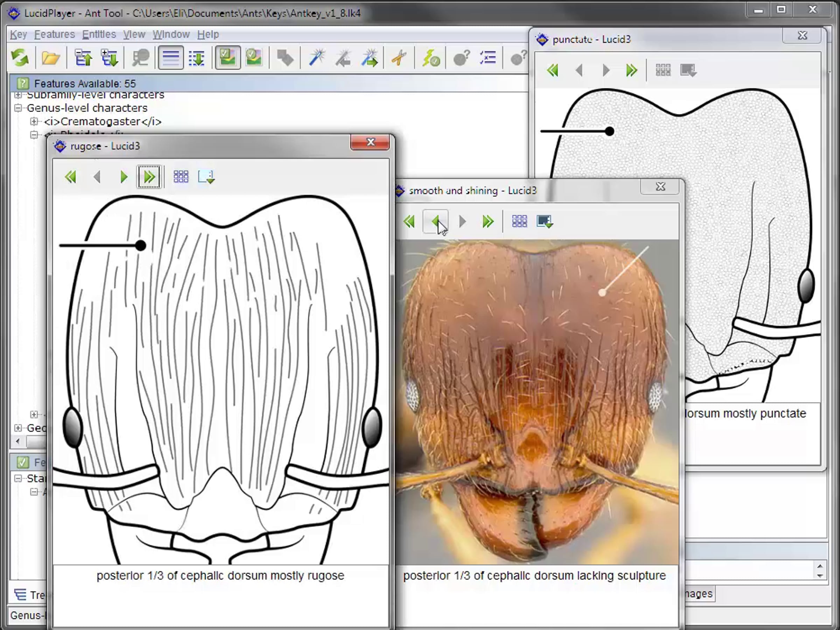Click the Expand tree toolbar icon
Image resolution: width=840 pixels, height=630 pixels.
(109, 58)
